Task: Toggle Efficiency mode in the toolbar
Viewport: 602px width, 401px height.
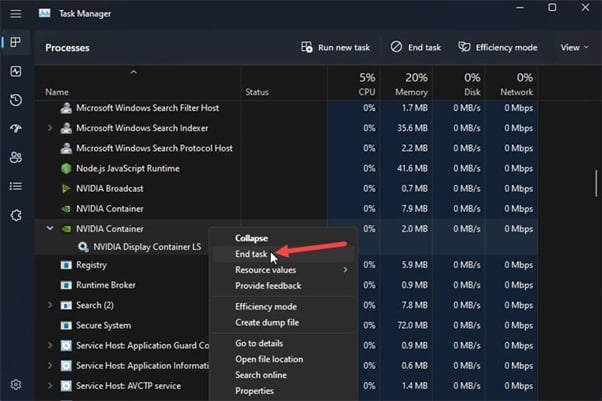Action: [x=498, y=47]
